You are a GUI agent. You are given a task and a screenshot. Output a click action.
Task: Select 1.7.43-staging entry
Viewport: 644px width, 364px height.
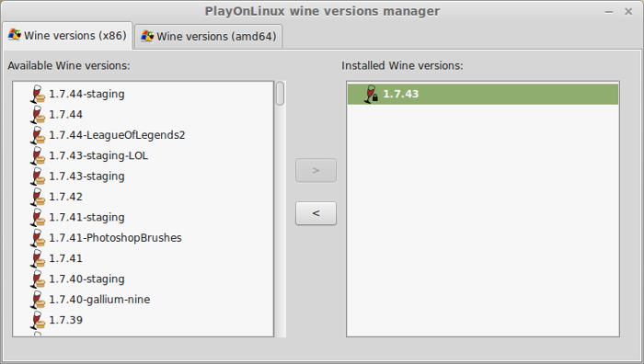click(x=86, y=176)
